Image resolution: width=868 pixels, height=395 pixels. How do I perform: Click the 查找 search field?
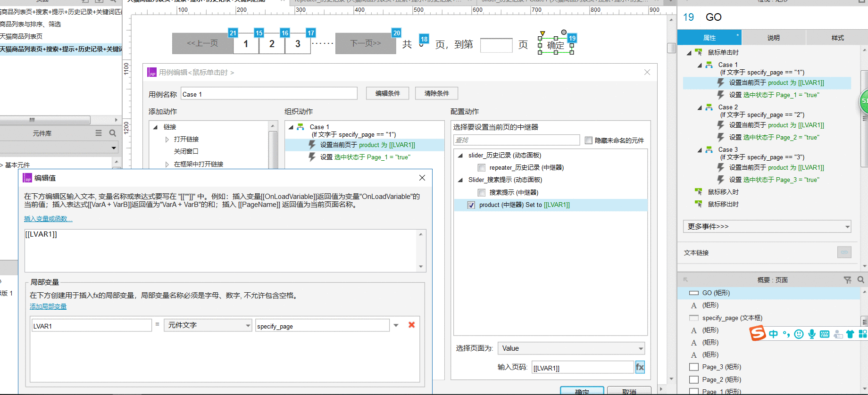[517, 140]
